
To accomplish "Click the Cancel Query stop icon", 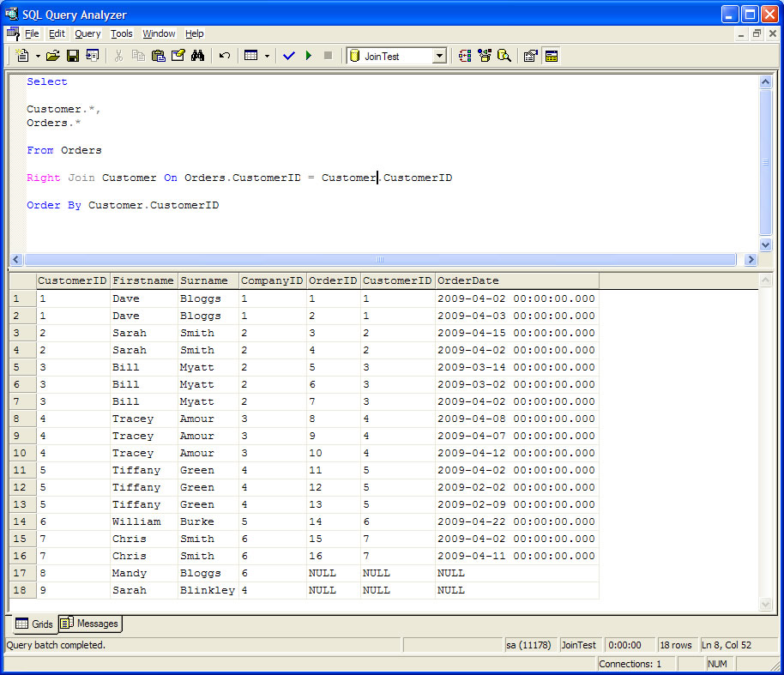I will [328, 56].
